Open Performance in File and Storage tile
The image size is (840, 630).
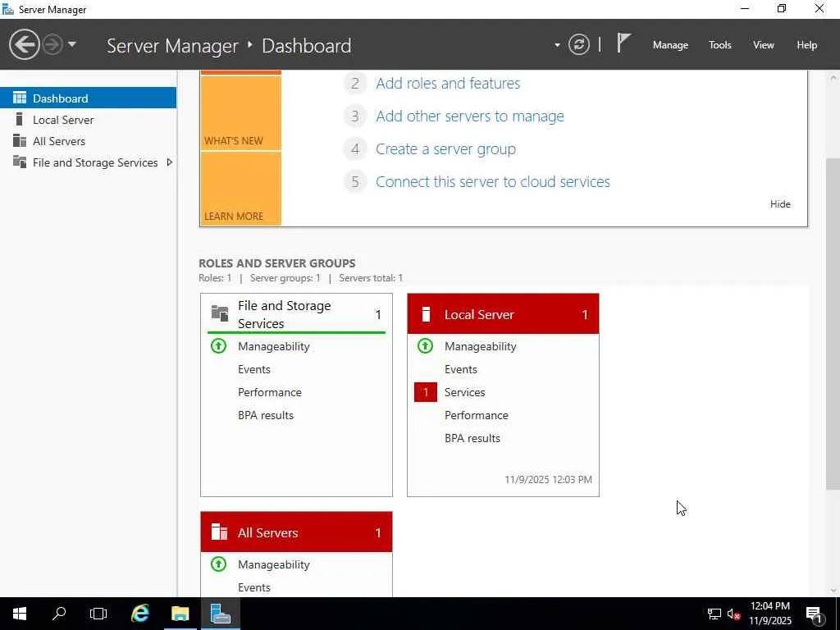269,393
